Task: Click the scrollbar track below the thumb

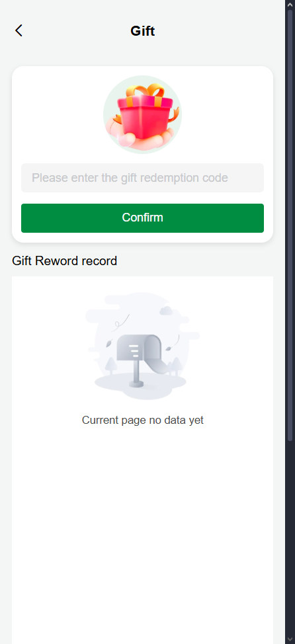Action: click(x=290, y=537)
